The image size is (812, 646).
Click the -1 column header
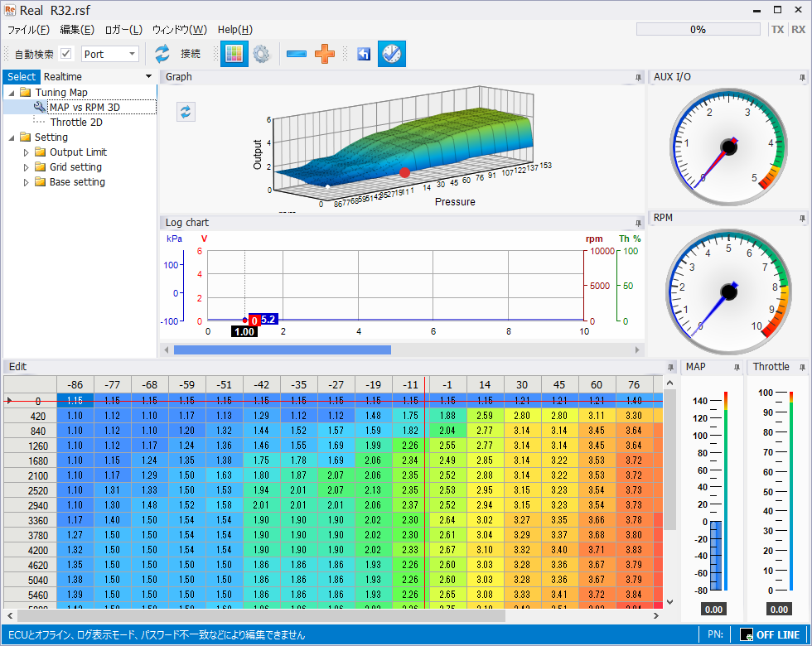point(447,384)
